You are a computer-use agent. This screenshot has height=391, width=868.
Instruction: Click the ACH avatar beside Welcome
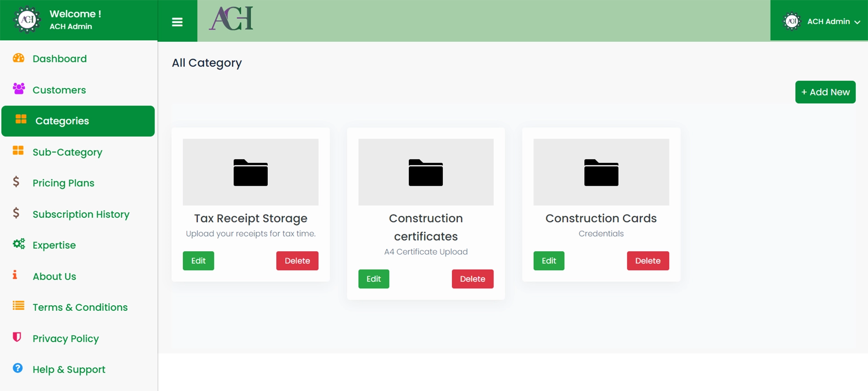(27, 20)
